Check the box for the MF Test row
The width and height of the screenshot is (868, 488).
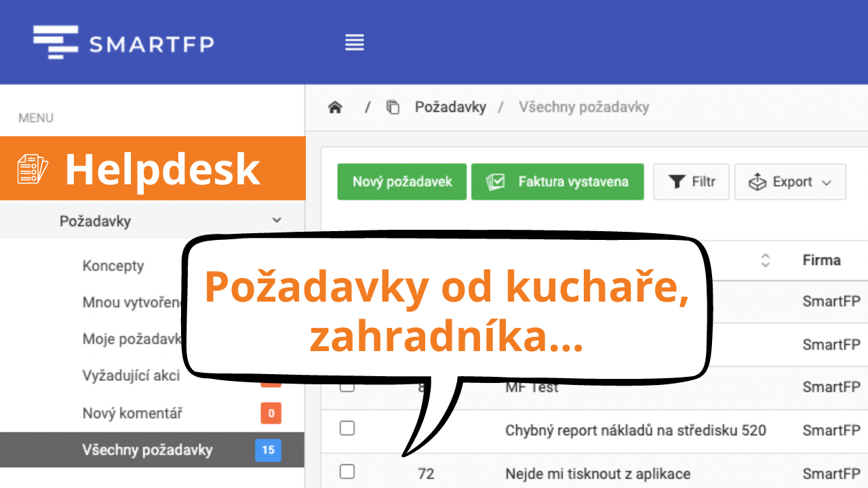pos(347,386)
